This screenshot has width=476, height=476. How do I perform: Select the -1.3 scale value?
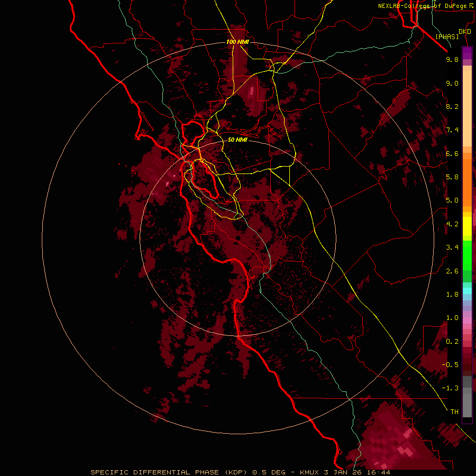point(450,388)
